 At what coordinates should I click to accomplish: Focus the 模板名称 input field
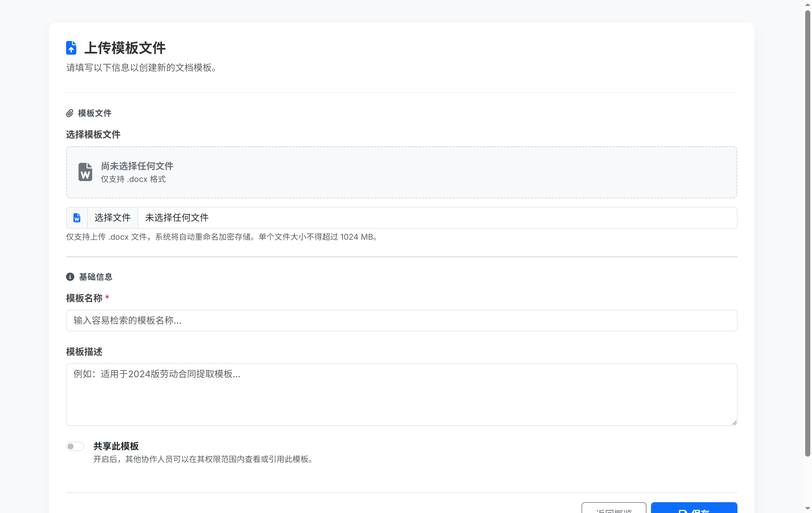click(x=401, y=320)
